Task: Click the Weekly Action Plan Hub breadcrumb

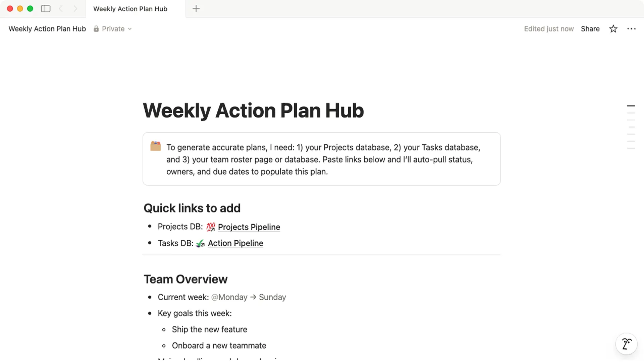Action: [x=47, y=29]
